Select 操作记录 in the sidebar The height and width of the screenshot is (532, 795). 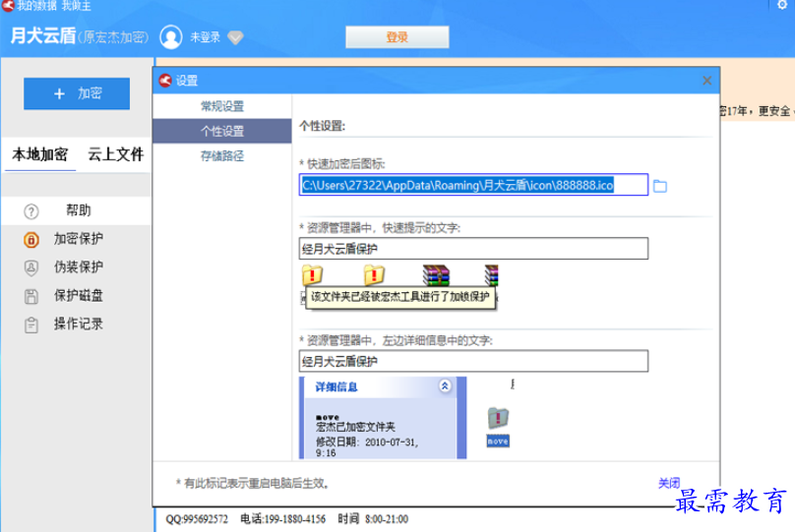pyautogui.click(x=79, y=324)
